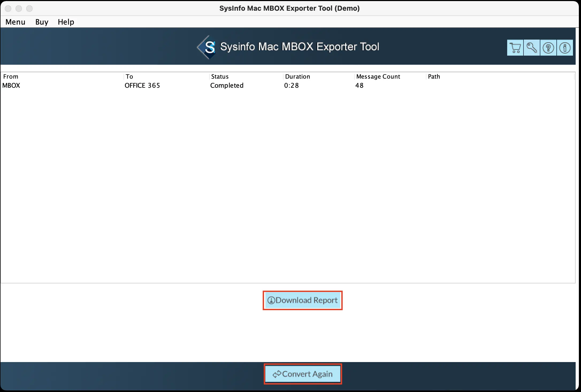Click the key activation icon
Screen dimensions: 581x392
pyautogui.click(x=532, y=48)
